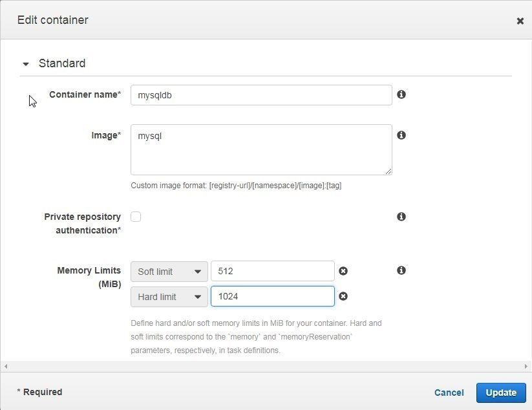
Task: Click the Update button
Action: pos(501,393)
